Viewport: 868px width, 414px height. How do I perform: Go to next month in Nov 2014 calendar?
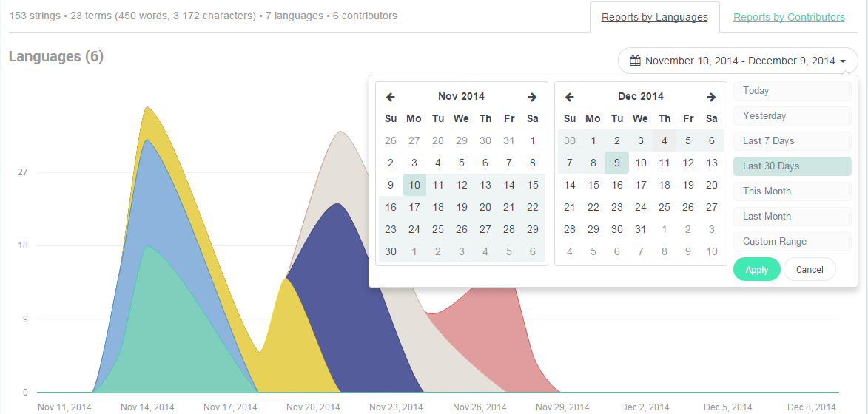(x=532, y=97)
